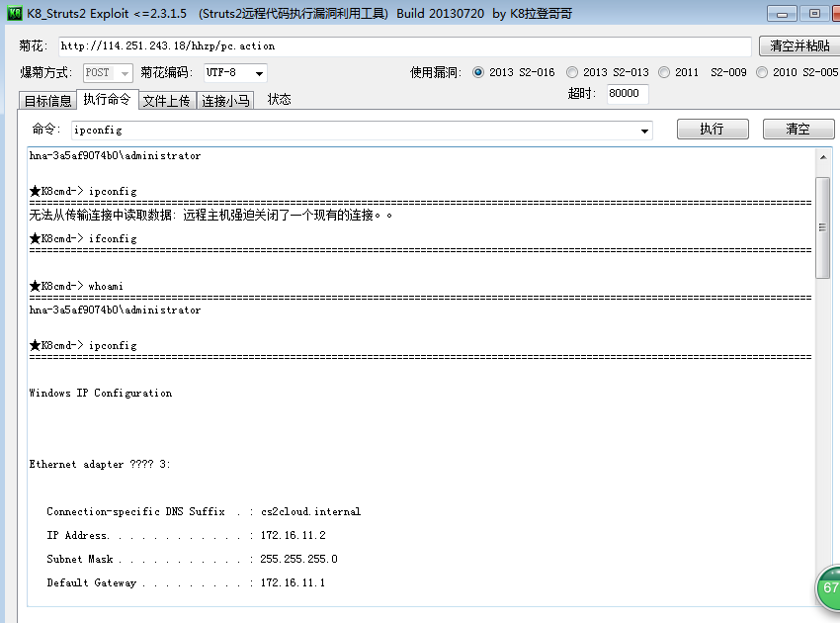
Task: Switch to the 目标信息 tab
Action: point(47,101)
